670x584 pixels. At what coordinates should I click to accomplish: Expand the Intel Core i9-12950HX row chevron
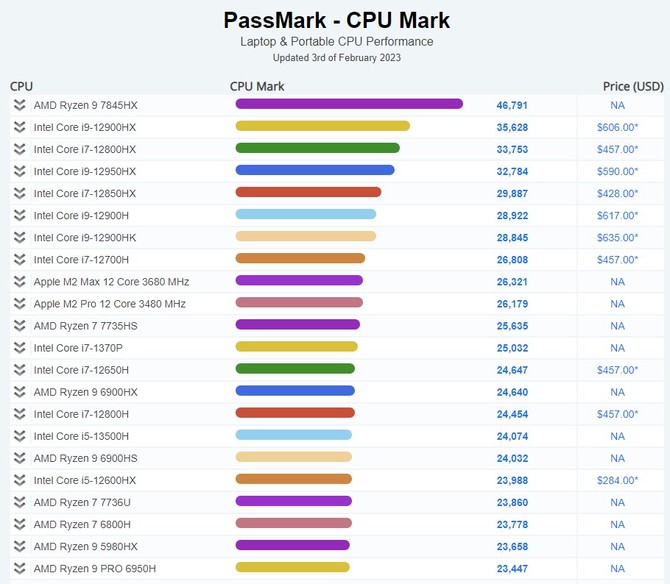[x=19, y=171]
